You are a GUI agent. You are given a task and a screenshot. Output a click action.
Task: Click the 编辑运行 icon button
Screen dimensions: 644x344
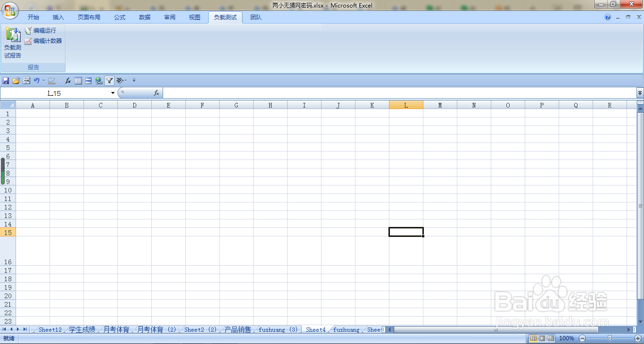click(x=28, y=30)
